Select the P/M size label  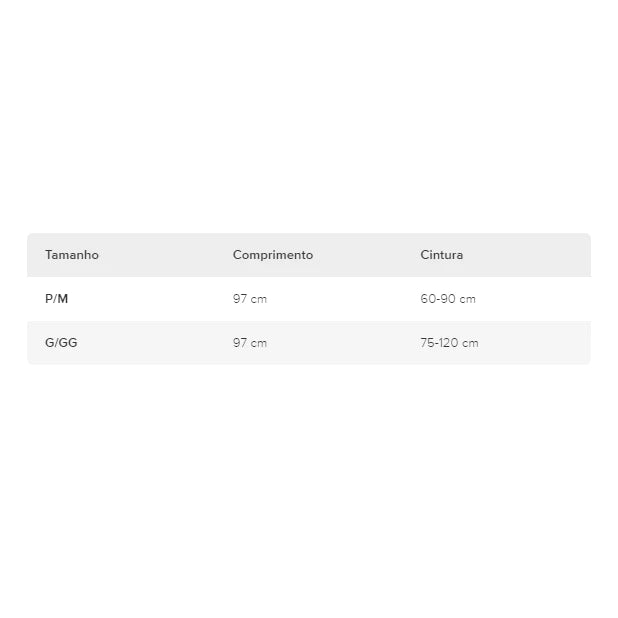(57, 299)
